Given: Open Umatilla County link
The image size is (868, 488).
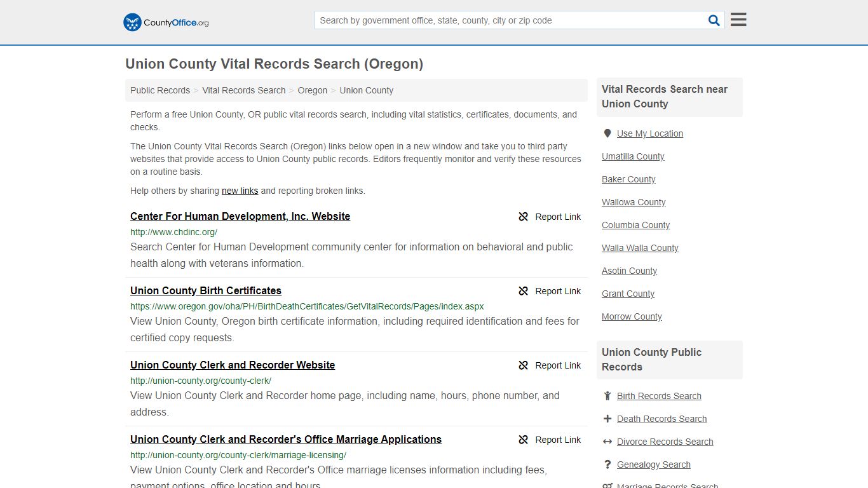Looking at the screenshot, I should (x=633, y=156).
